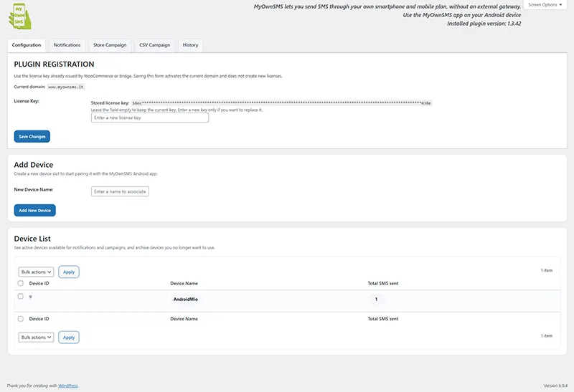This screenshot has width=574, height=392.
Task: Go to the CSV Campaign tab
Action: (154, 45)
